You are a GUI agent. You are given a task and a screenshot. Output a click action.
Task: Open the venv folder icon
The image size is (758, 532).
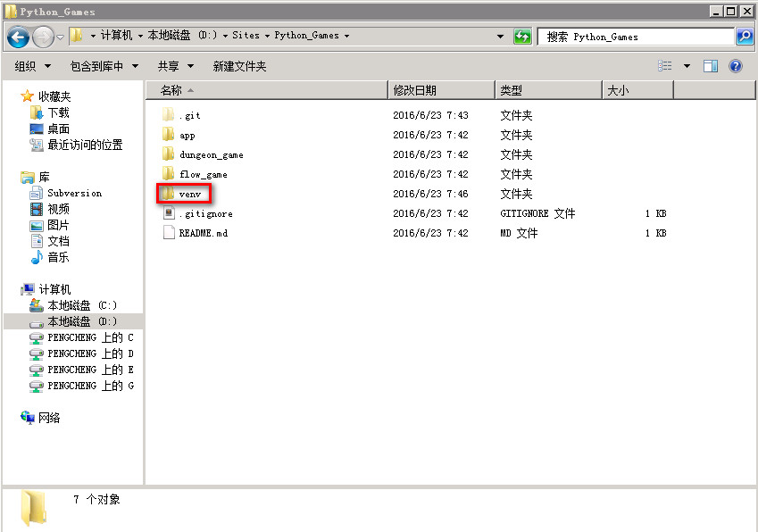pyautogui.click(x=168, y=194)
